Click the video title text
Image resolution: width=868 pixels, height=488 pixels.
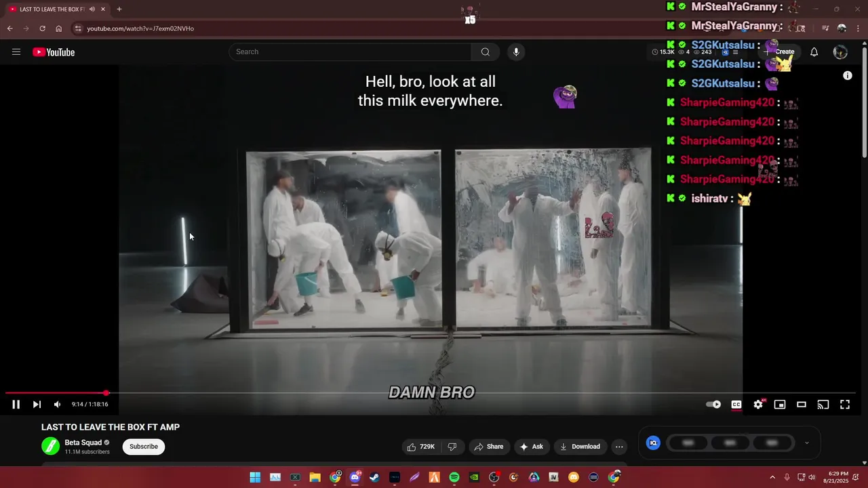click(x=111, y=427)
